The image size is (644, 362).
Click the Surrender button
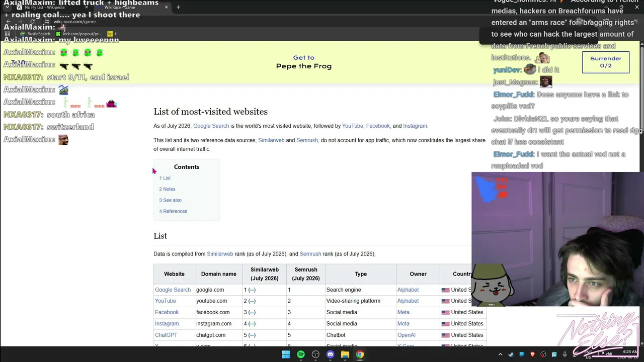(606, 62)
